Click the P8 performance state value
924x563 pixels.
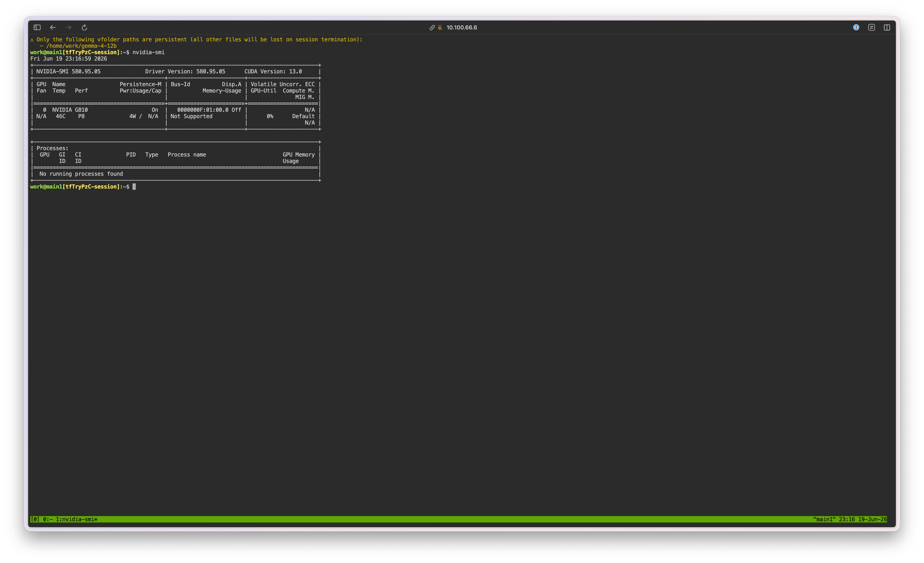[81, 116]
